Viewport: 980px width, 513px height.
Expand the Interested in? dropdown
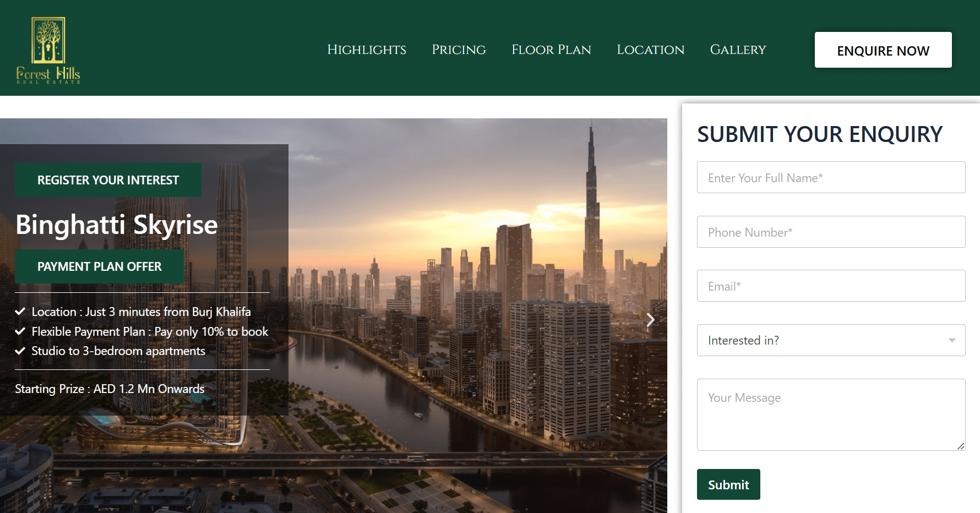point(831,340)
